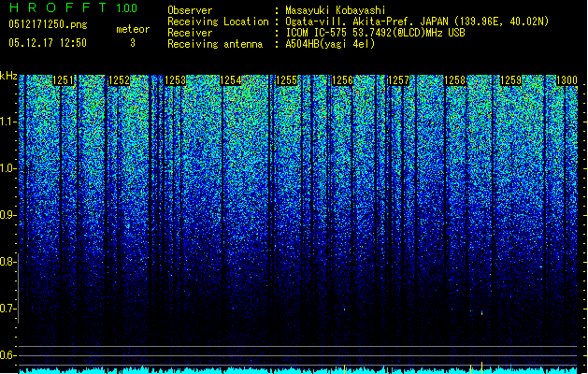588x374 pixels.
Task: Click the Observer field label
Action: tap(190, 10)
